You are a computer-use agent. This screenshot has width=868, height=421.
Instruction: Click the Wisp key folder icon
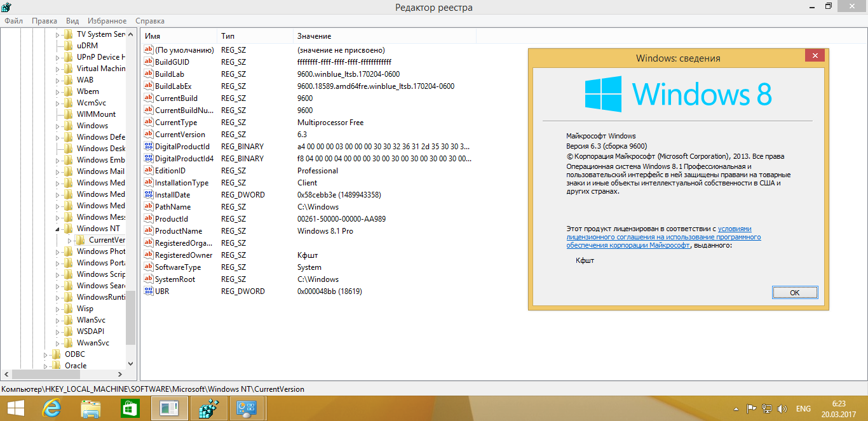tap(69, 309)
